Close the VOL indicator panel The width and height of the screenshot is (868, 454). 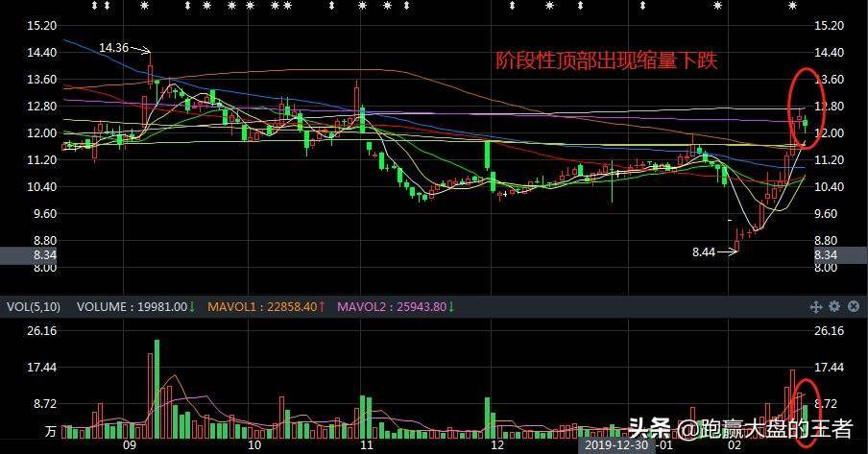[x=854, y=306]
